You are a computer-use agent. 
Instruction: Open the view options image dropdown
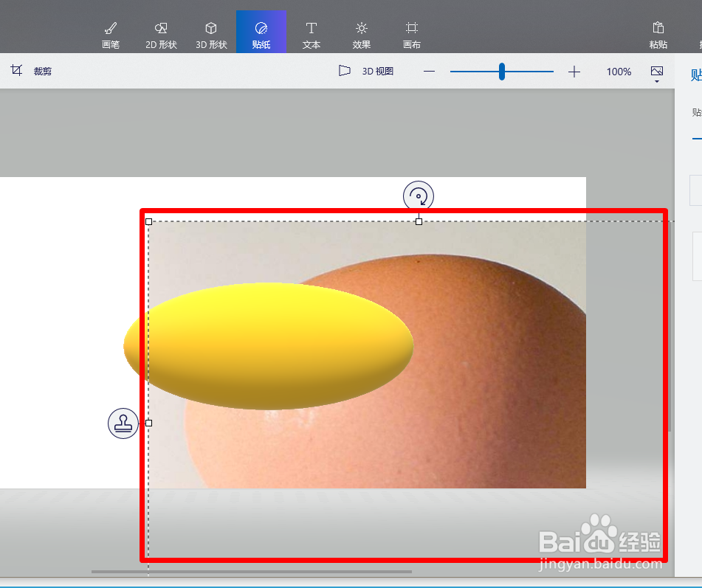click(x=657, y=73)
